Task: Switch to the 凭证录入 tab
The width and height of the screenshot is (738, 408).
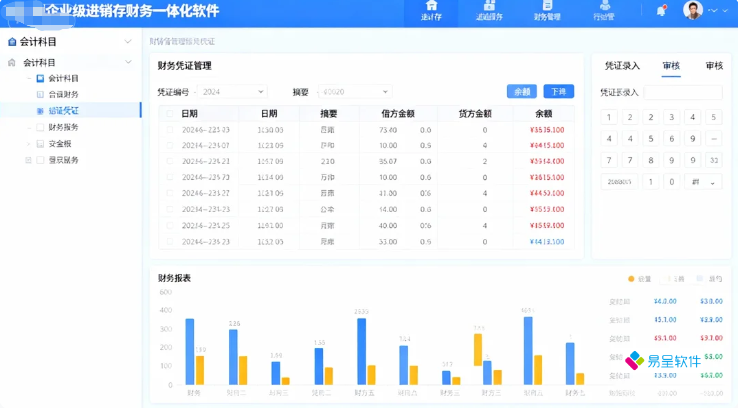Action: 622,66
